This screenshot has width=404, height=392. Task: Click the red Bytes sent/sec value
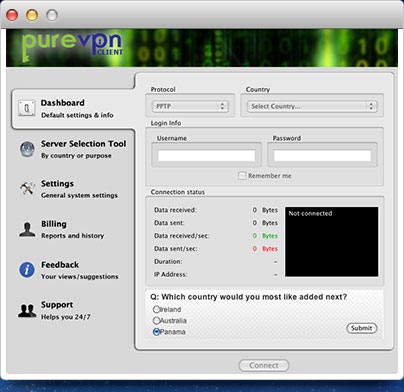pyautogui.click(x=265, y=249)
